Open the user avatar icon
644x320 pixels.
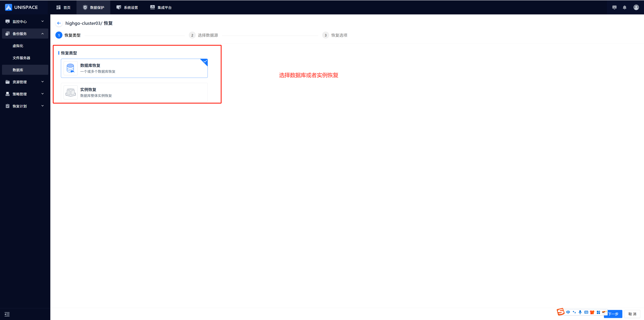pyautogui.click(x=636, y=7)
